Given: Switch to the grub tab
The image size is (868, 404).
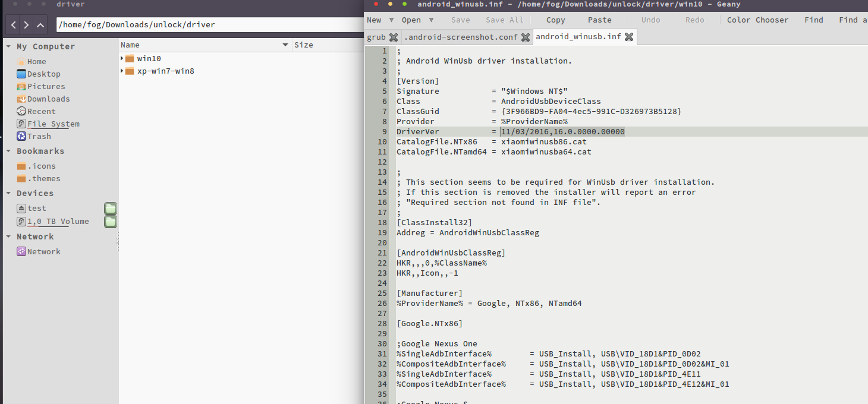Looking at the screenshot, I should click(376, 37).
